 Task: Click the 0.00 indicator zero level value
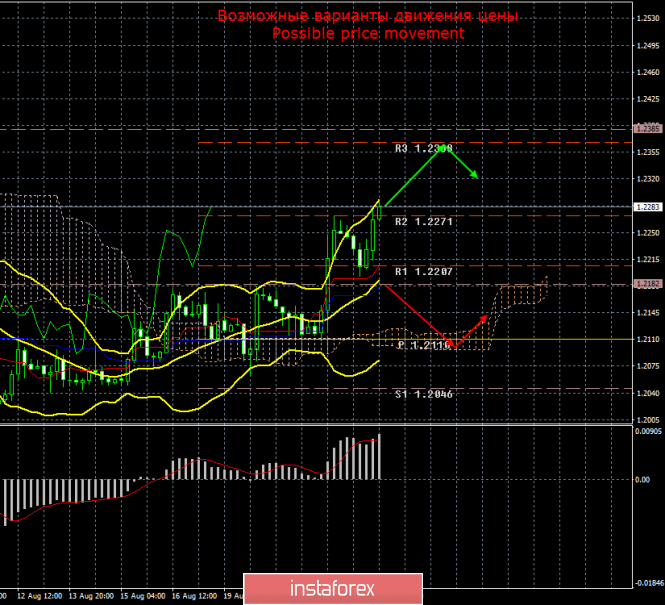coord(643,480)
